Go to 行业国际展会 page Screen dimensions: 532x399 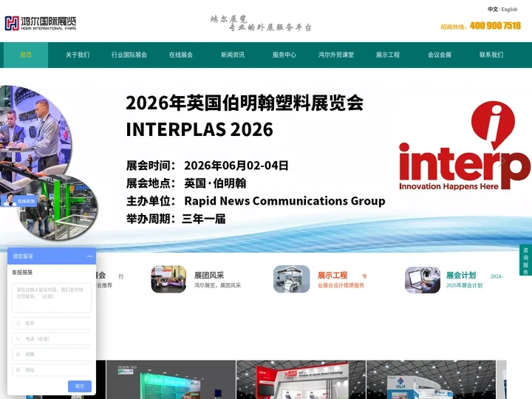129,55
